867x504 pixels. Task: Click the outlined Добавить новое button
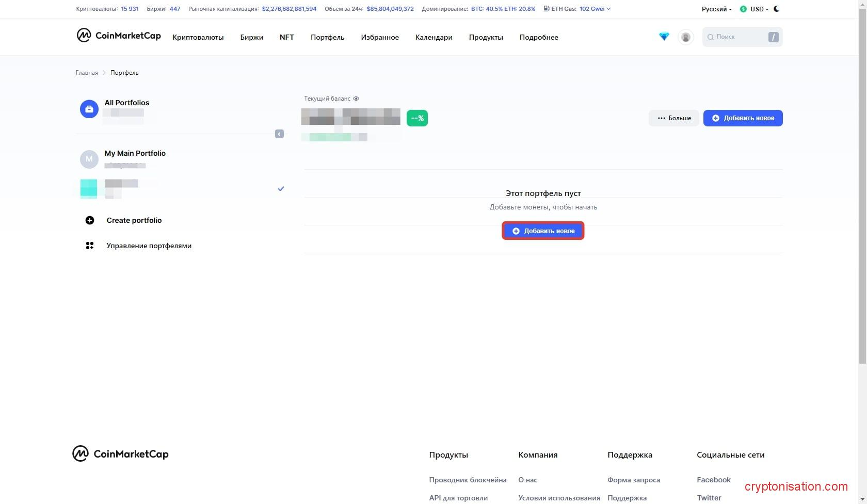pyautogui.click(x=543, y=231)
